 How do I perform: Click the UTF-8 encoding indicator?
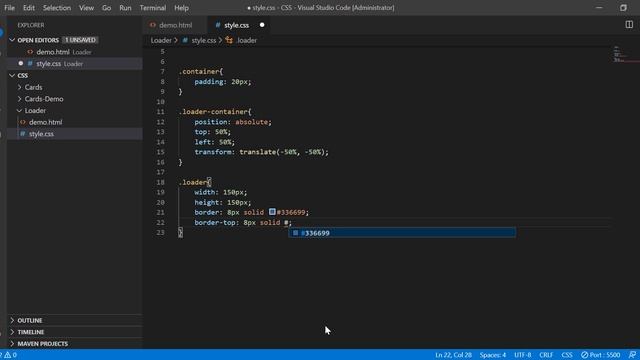[x=522, y=355]
